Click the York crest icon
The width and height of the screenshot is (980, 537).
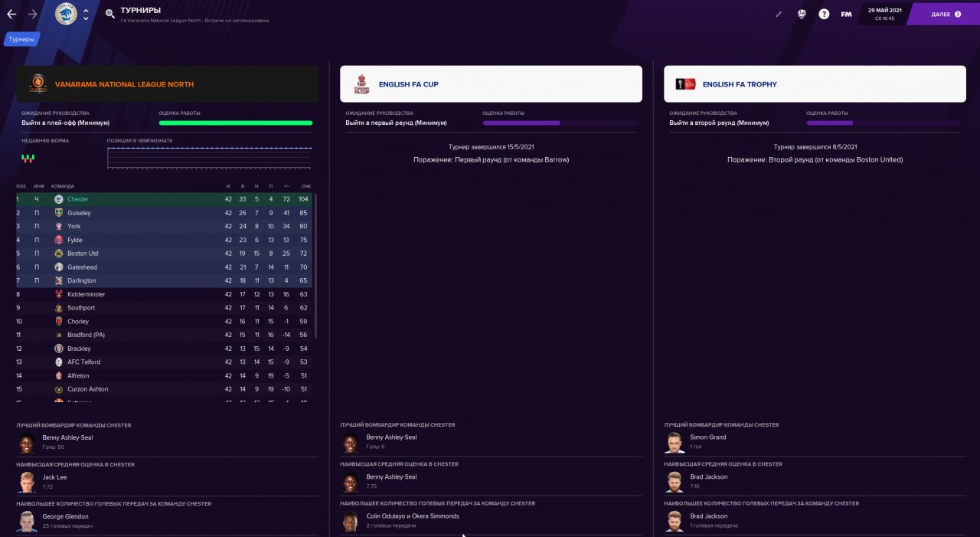pos(59,226)
